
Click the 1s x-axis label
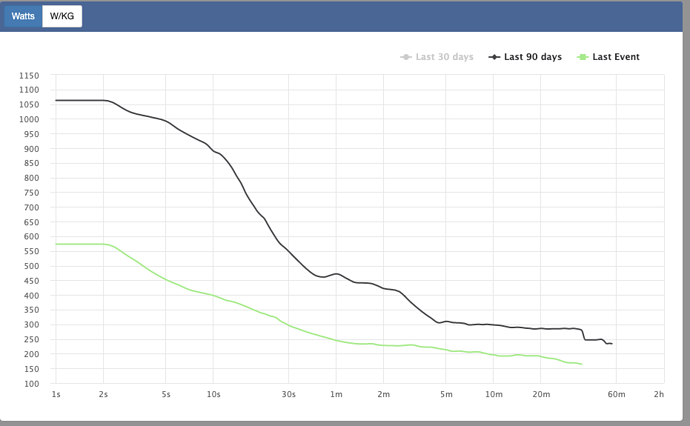click(x=56, y=394)
